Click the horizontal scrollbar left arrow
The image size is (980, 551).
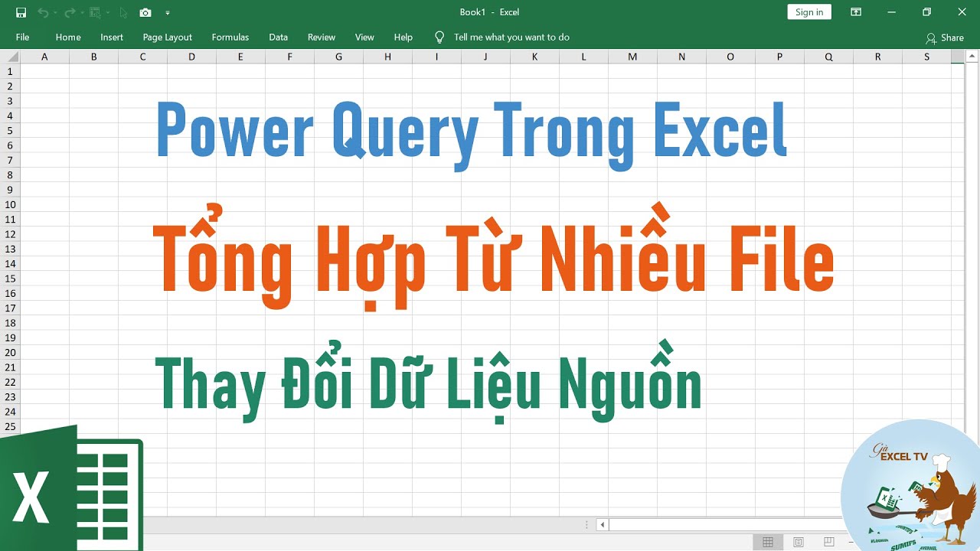click(x=603, y=524)
